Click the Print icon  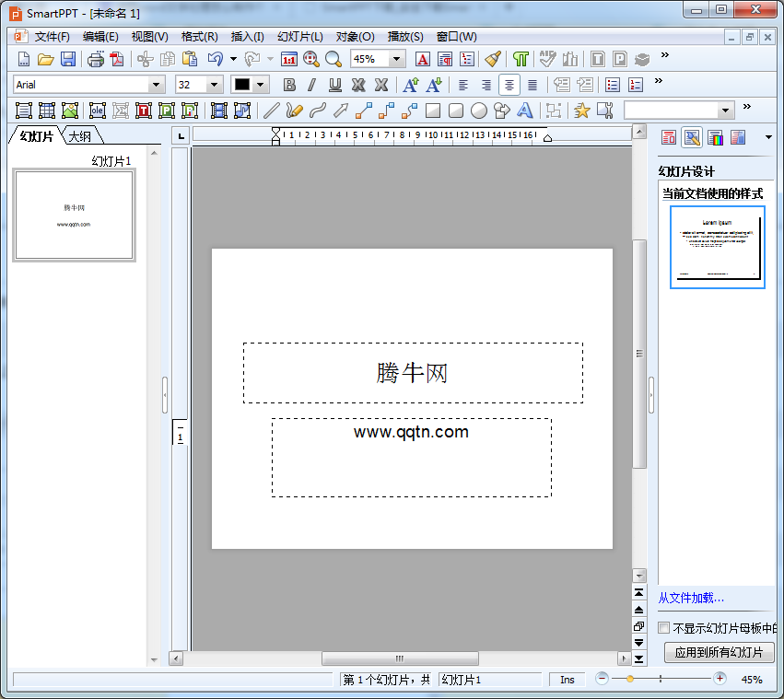96,59
